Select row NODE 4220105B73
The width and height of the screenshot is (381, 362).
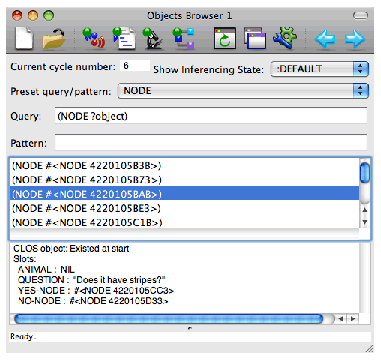point(184,180)
